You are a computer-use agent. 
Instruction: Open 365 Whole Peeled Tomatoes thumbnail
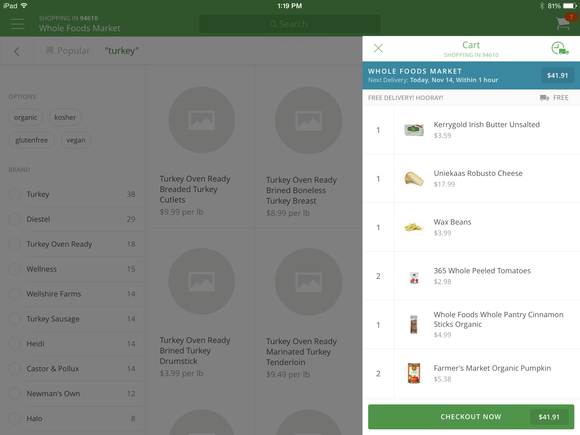(x=414, y=277)
